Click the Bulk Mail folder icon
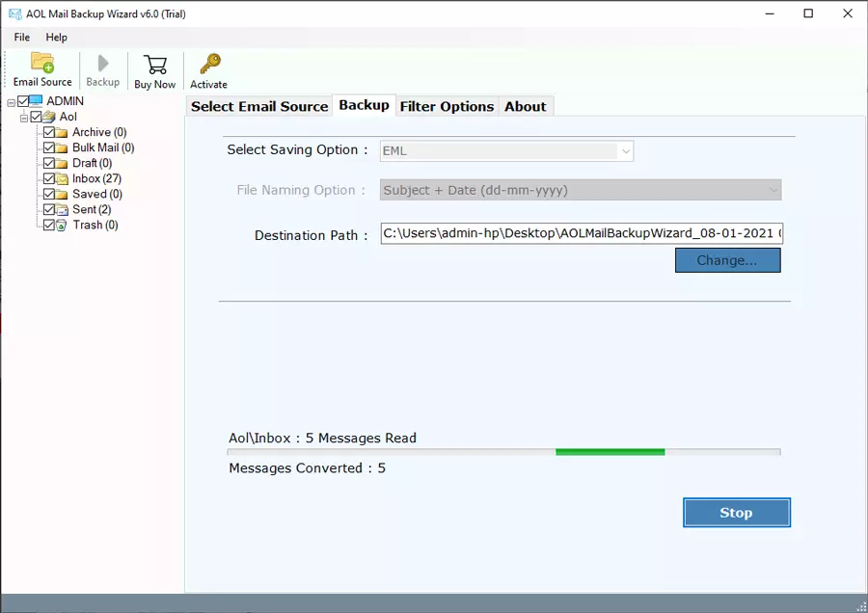Screen dimensions: 868x613 (62, 147)
